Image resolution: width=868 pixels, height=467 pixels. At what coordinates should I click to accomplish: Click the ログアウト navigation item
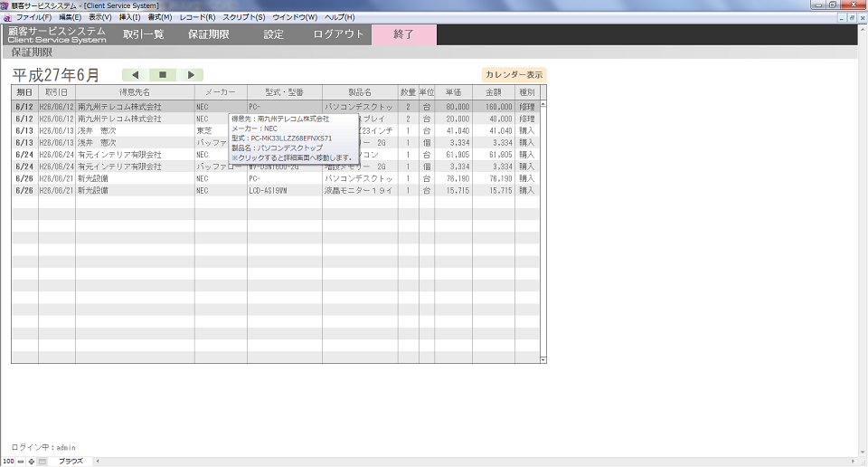pos(338,34)
